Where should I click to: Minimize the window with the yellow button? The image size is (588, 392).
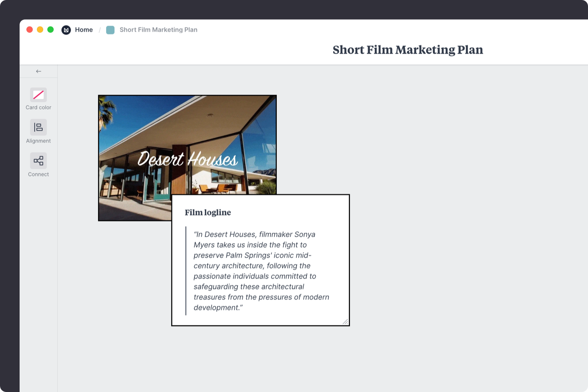(40, 29)
